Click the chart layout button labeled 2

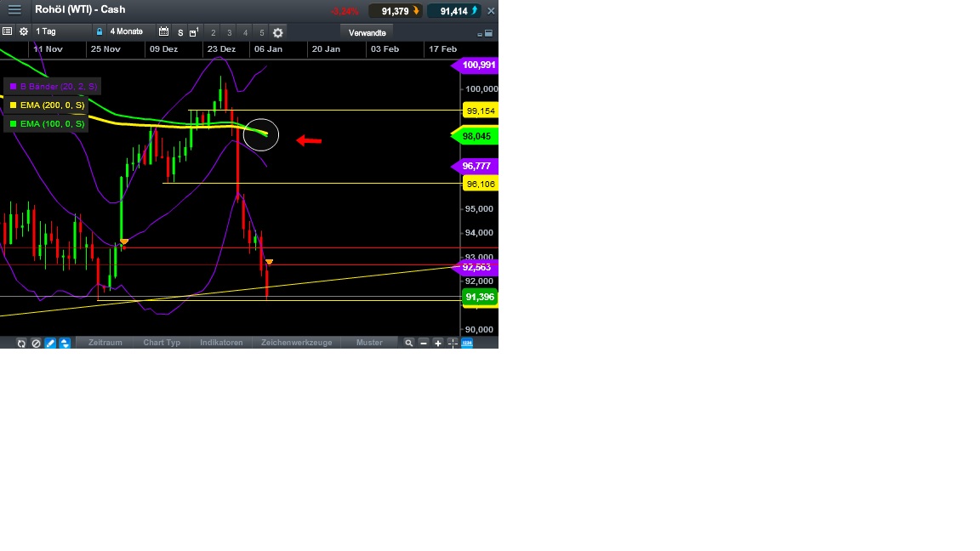(212, 32)
